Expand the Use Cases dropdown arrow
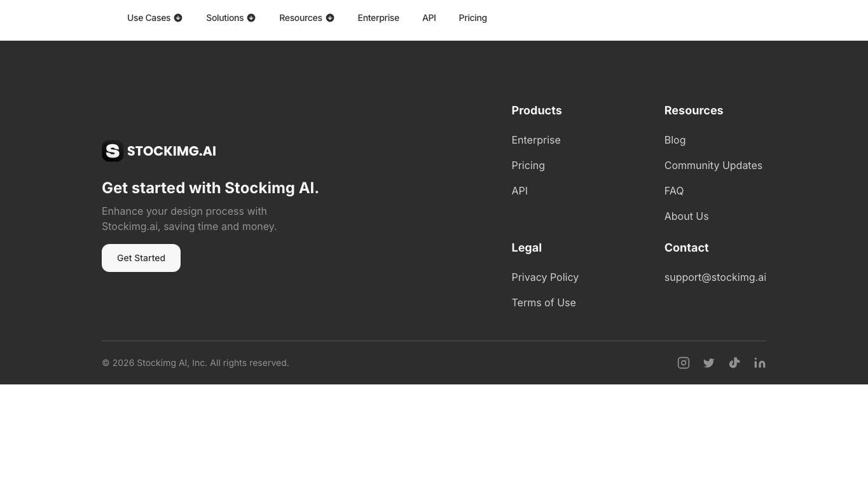 (178, 18)
